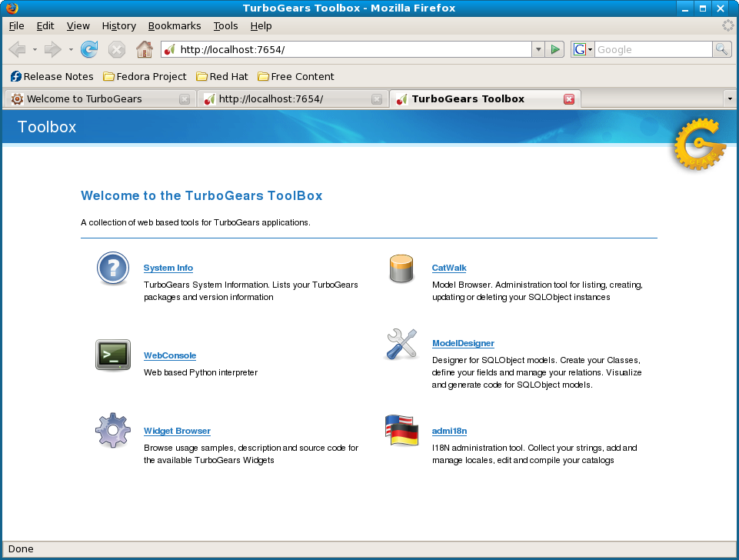Click the Firefox icon in the title bar

12,8
